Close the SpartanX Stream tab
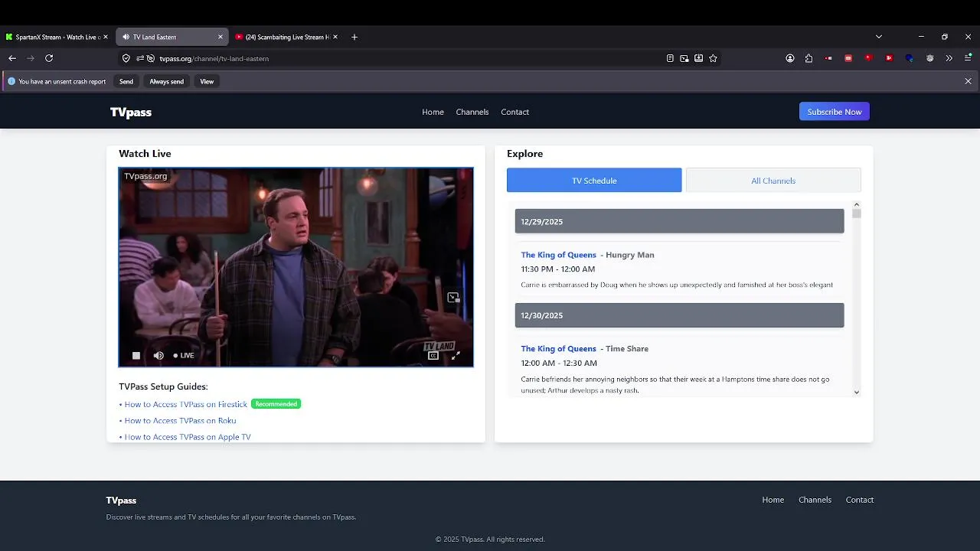 [106, 37]
